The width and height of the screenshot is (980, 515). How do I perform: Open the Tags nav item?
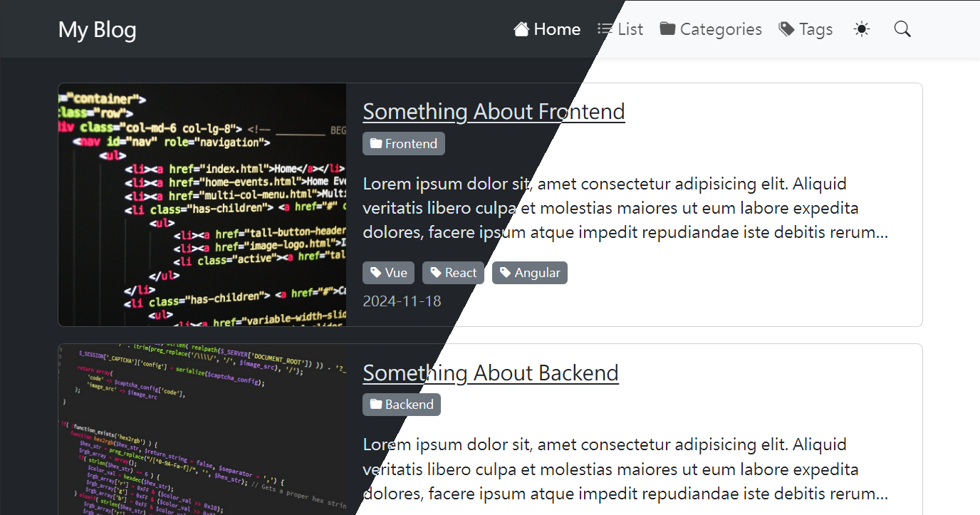(806, 29)
